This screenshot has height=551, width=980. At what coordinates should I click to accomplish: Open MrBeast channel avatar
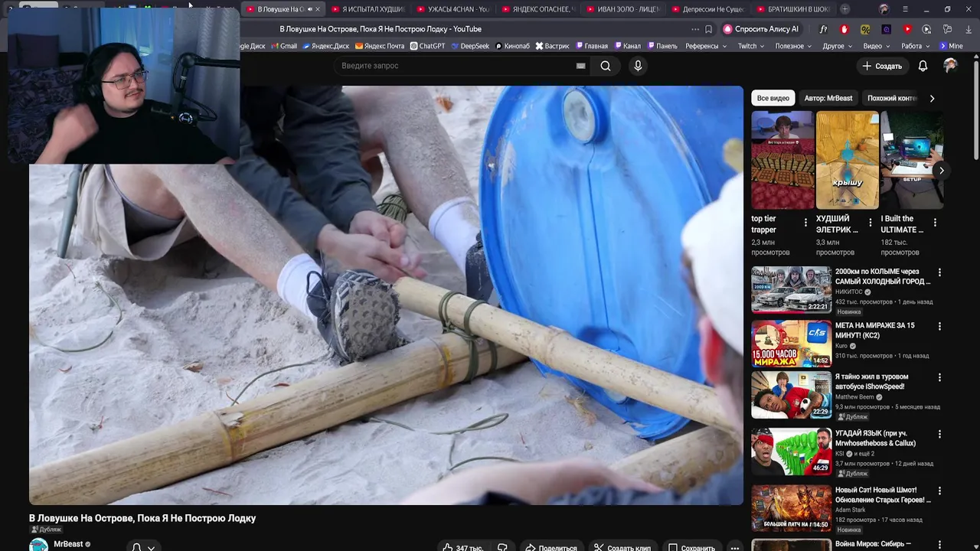(x=38, y=545)
